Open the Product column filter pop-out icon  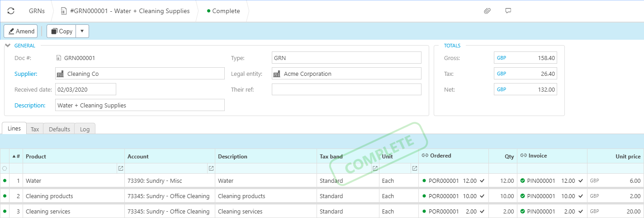click(120, 168)
